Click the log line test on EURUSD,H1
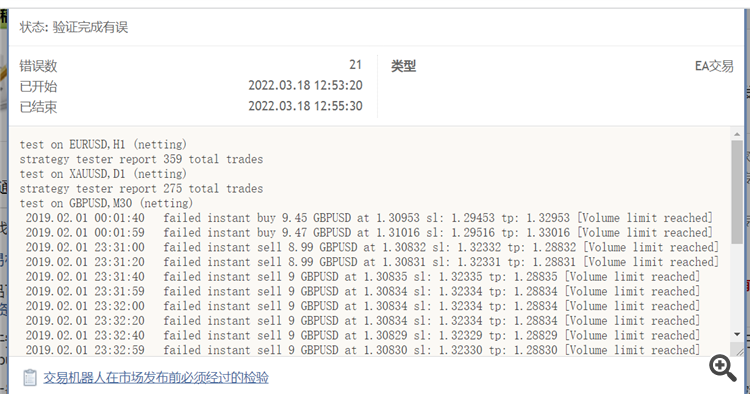This screenshot has height=394, width=750. point(103,144)
